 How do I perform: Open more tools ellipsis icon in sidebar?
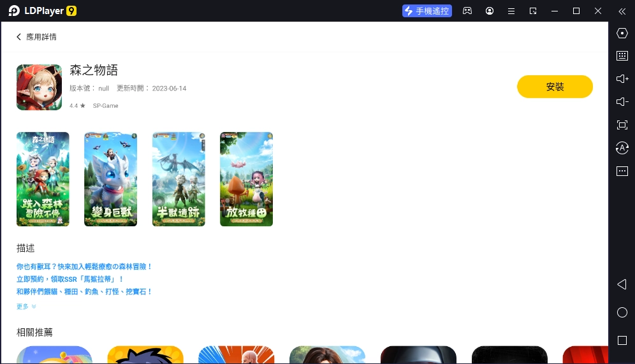click(622, 171)
